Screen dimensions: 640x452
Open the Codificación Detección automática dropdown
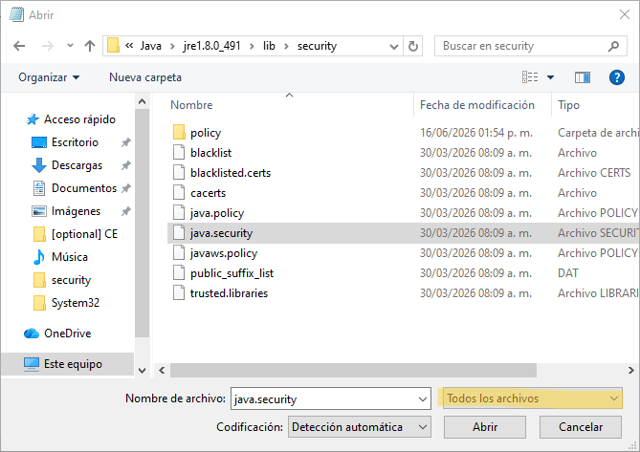[x=359, y=427]
